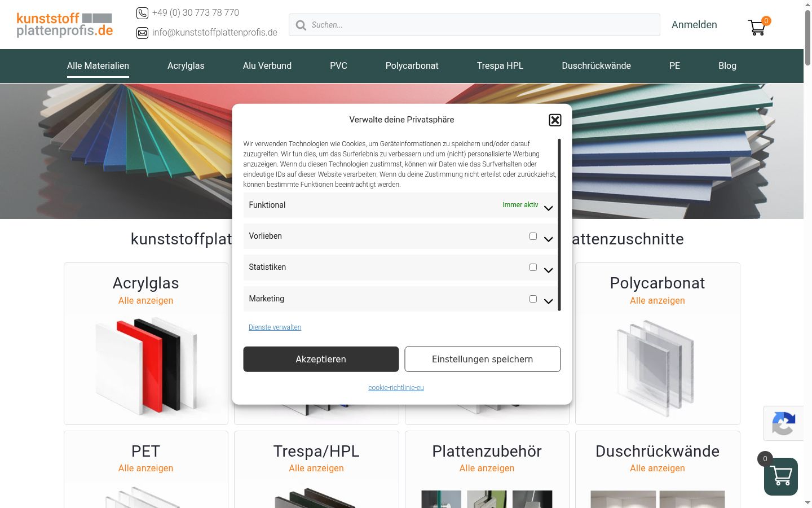812x508 pixels.
Task: Click the search magnifier icon
Action: click(301, 25)
